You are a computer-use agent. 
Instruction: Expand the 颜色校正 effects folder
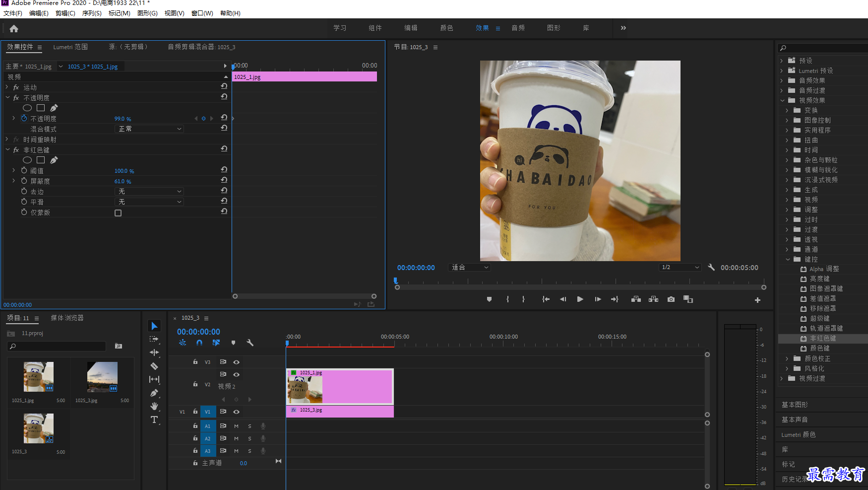[787, 358]
